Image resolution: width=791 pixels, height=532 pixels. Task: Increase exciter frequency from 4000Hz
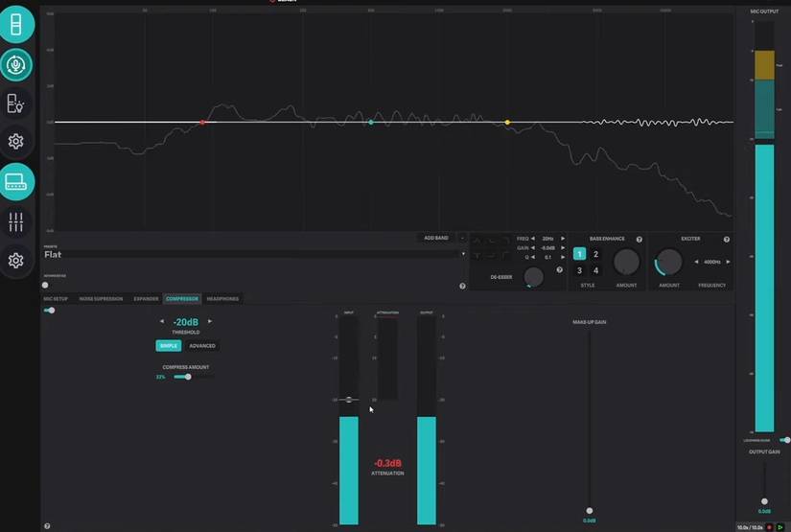coord(728,262)
